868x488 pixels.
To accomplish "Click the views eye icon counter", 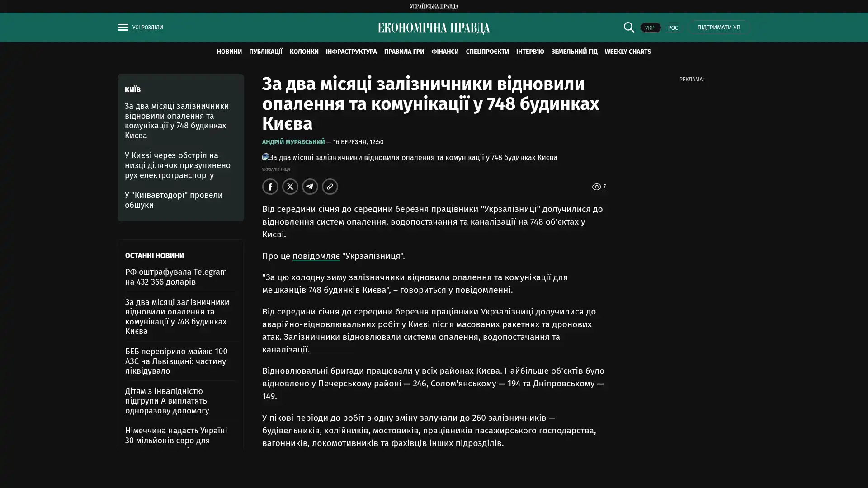I will point(597,187).
